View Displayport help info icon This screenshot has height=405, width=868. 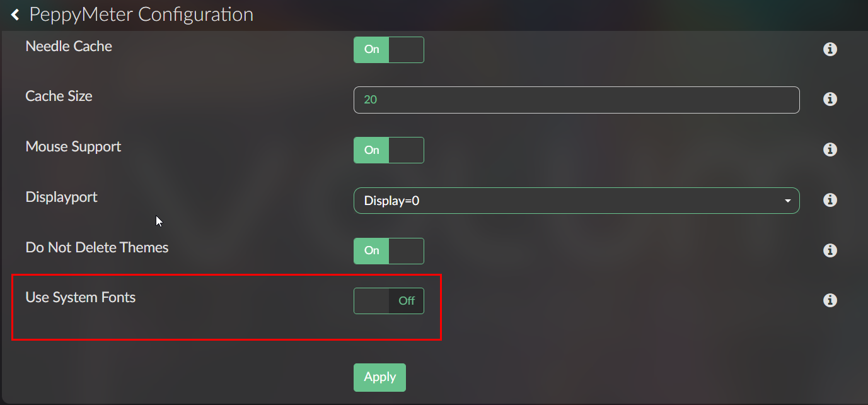(x=830, y=200)
